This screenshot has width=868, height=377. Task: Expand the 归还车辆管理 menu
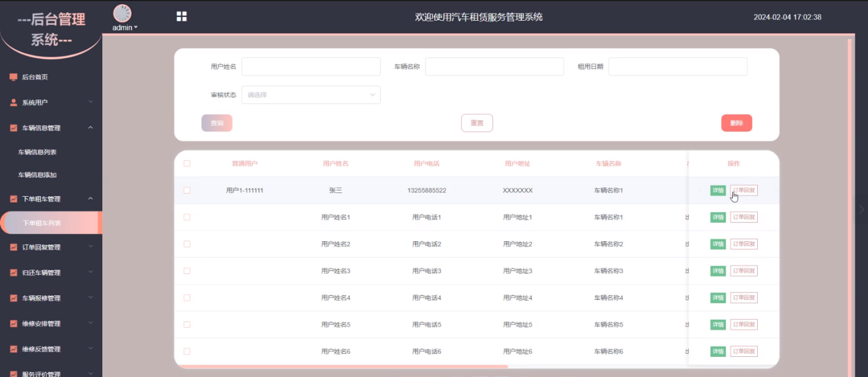[x=91, y=273]
